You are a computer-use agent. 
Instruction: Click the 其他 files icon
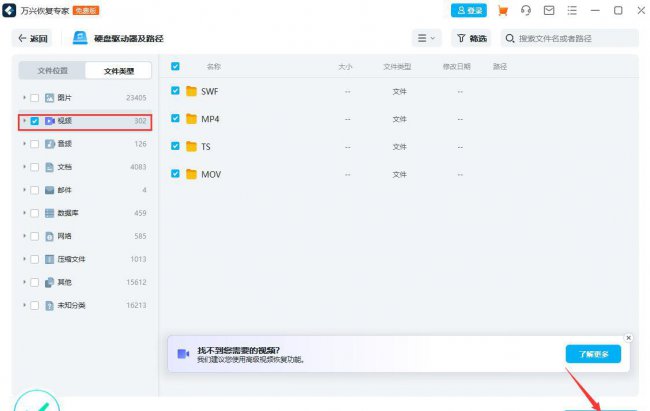pyautogui.click(x=50, y=282)
